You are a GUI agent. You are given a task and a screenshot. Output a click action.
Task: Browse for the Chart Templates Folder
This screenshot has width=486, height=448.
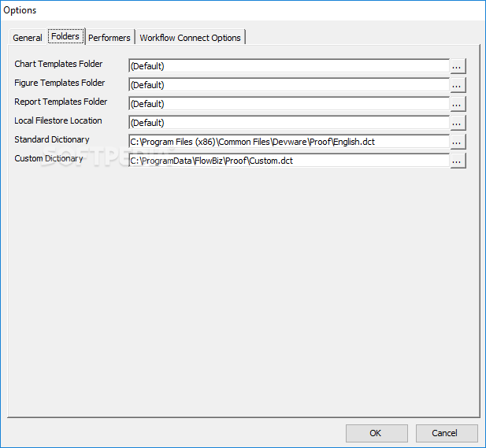[458, 66]
